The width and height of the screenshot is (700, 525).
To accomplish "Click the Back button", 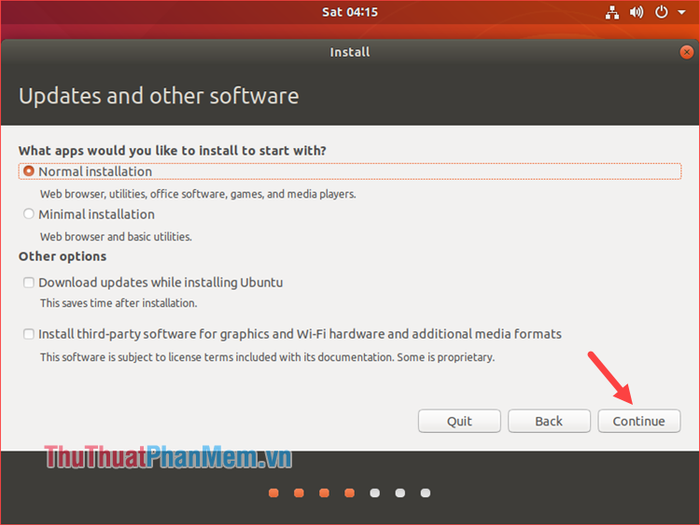I will 549,421.
